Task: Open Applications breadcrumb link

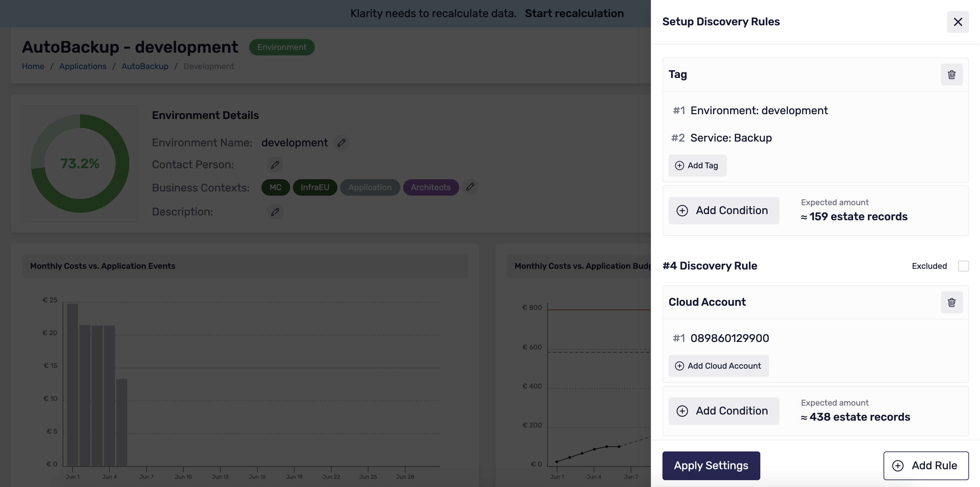Action: (x=82, y=66)
